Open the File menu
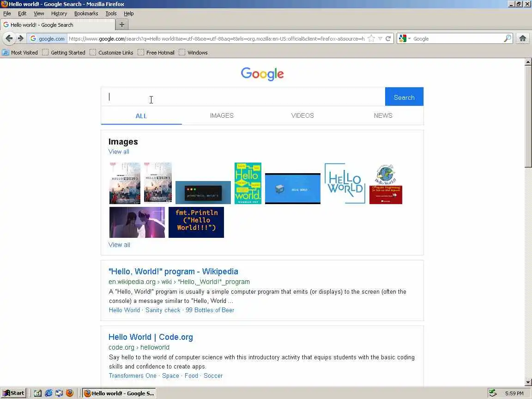The width and height of the screenshot is (532, 399). click(7, 13)
